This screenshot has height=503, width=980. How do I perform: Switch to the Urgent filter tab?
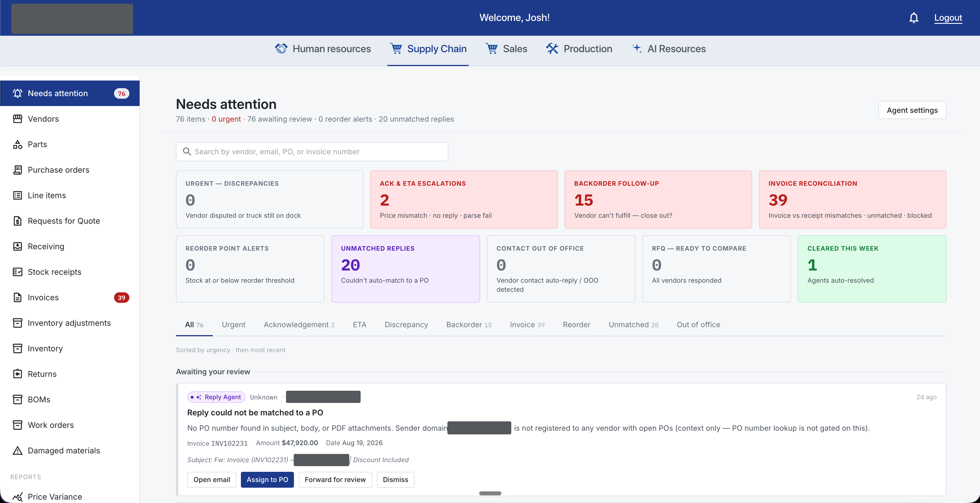234,324
